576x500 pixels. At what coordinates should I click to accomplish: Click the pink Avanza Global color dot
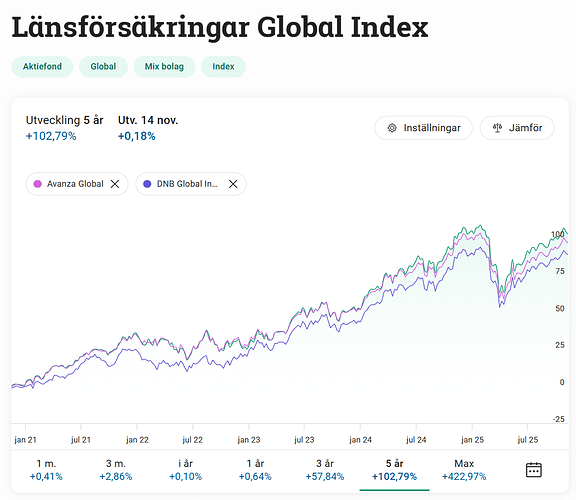[x=37, y=184]
